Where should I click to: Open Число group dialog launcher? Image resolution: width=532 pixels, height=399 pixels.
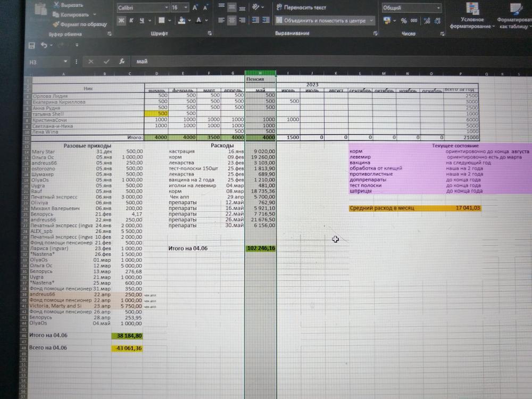pos(442,34)
